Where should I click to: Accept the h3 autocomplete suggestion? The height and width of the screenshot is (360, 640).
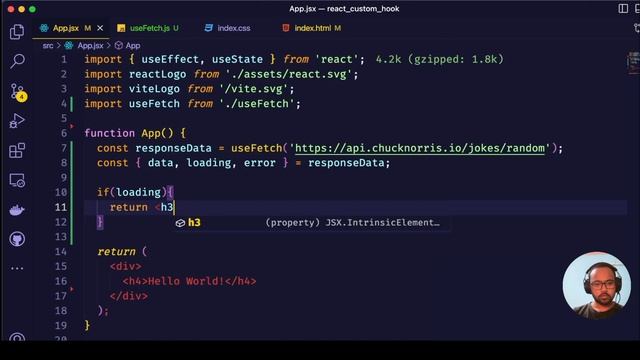[312, 223]
